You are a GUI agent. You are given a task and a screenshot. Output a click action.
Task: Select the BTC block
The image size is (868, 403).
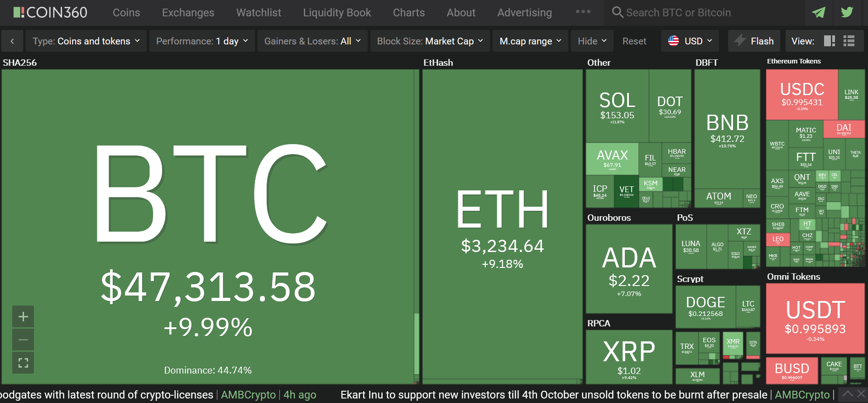[208, 227]
